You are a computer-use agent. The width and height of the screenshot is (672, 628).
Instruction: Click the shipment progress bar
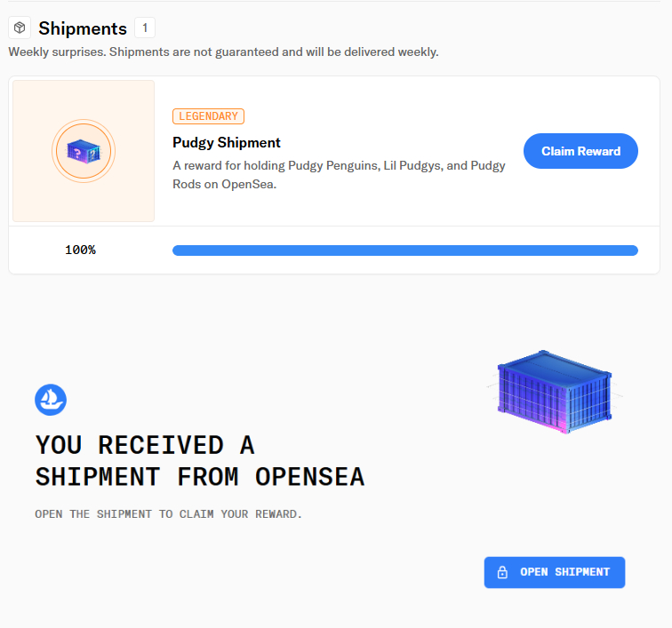[x=405, y=250]
